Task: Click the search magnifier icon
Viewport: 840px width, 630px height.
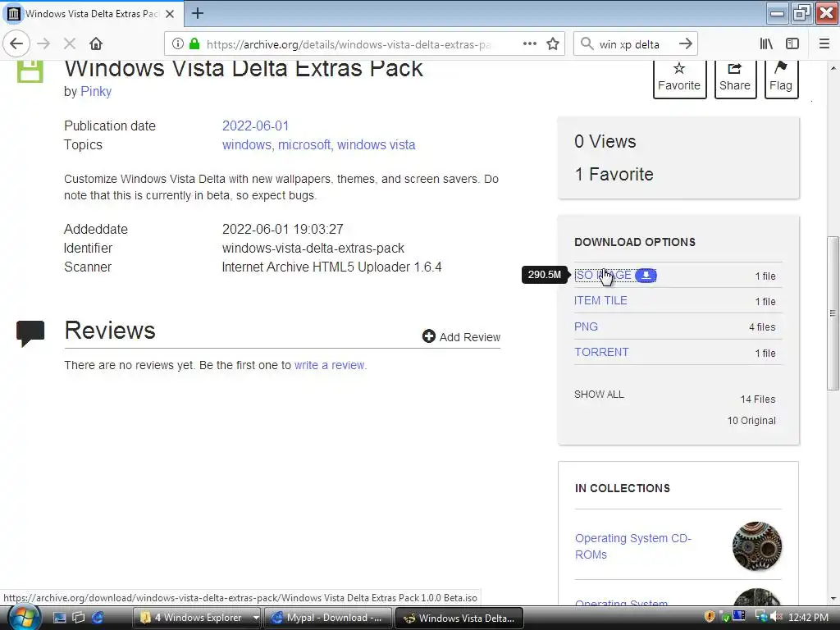Action: point(587,44)
